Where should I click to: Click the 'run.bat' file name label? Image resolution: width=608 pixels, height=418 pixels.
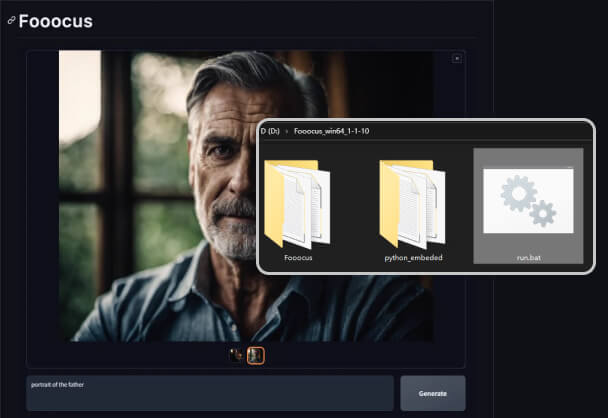pos(528,257)
